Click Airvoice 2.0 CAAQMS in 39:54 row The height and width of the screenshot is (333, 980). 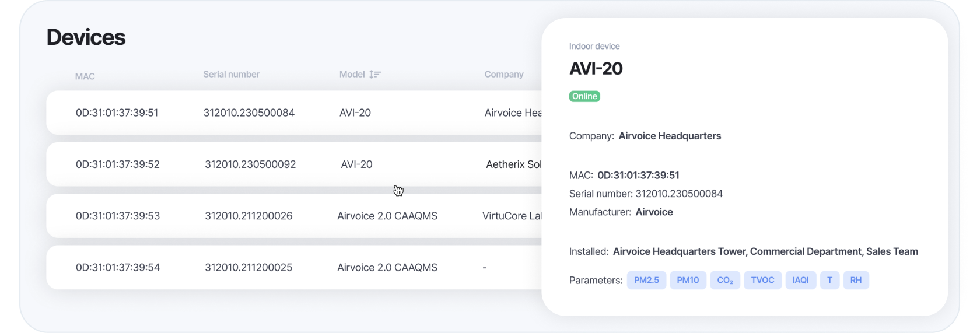pos(387,268)
